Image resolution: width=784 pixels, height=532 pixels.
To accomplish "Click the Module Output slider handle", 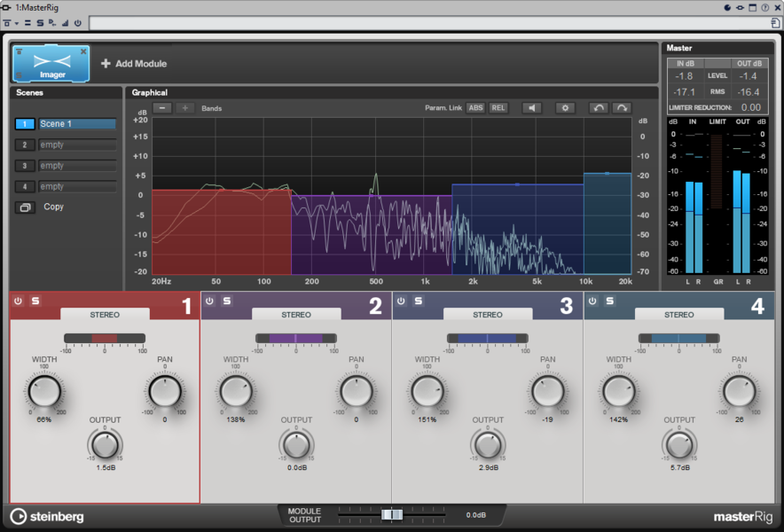I will tap(392, 515).
